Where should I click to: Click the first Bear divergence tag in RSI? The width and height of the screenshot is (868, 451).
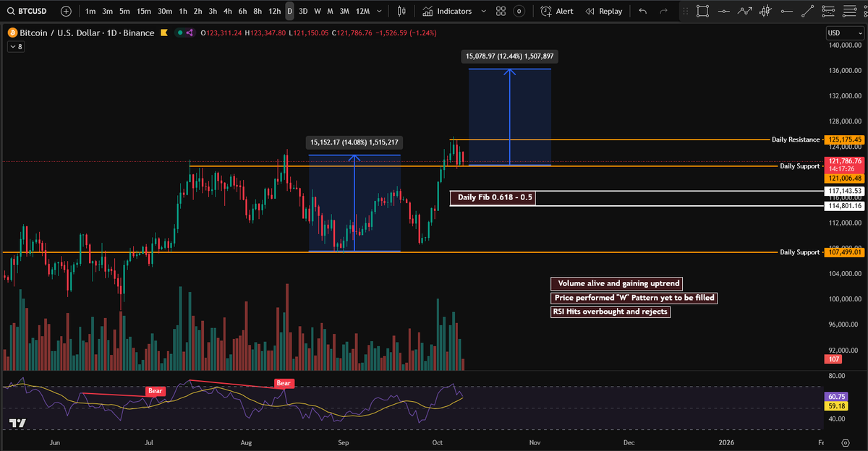coord(156,391)
